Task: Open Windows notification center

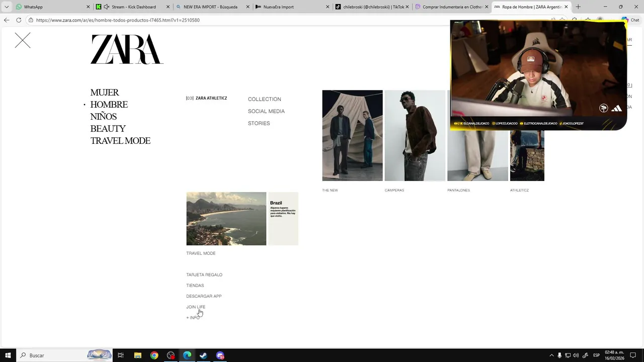Action: coord(633,355)
